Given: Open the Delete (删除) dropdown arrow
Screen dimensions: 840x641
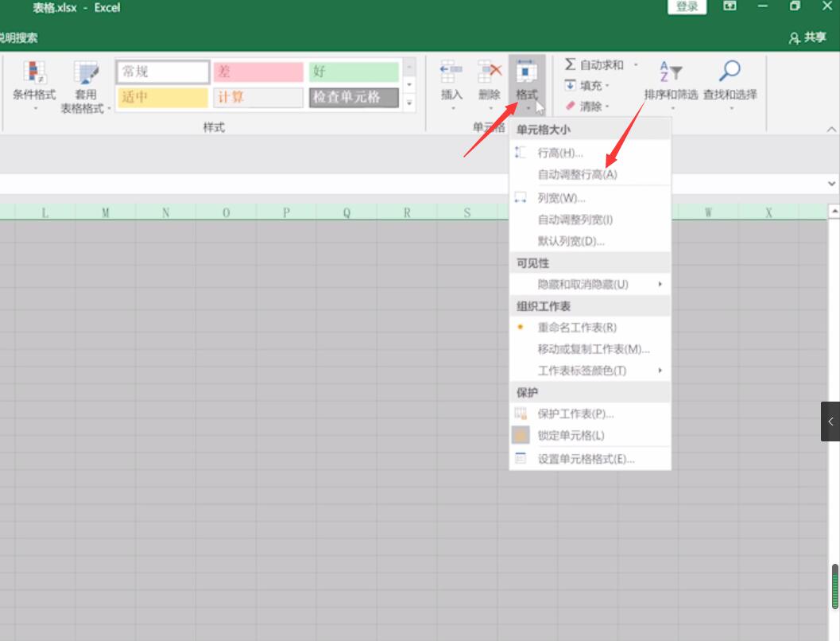Looking at the screenshot, I should tap(490, 108).
